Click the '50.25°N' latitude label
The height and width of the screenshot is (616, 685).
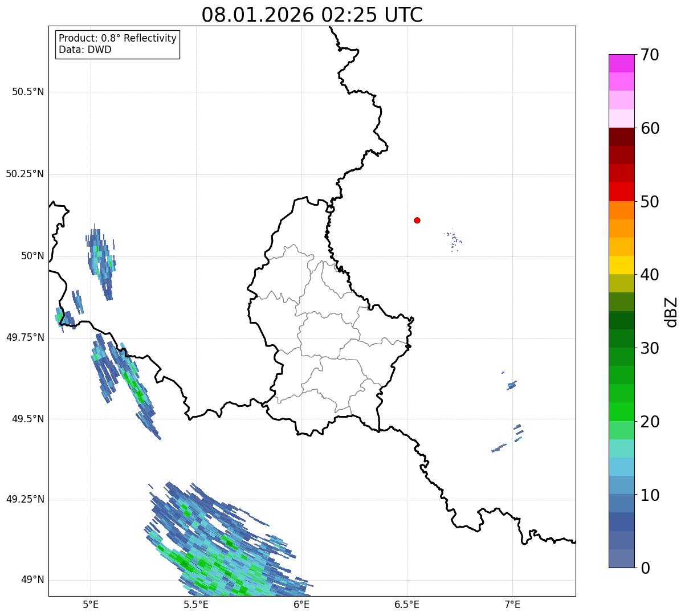[x=25, y=174]
